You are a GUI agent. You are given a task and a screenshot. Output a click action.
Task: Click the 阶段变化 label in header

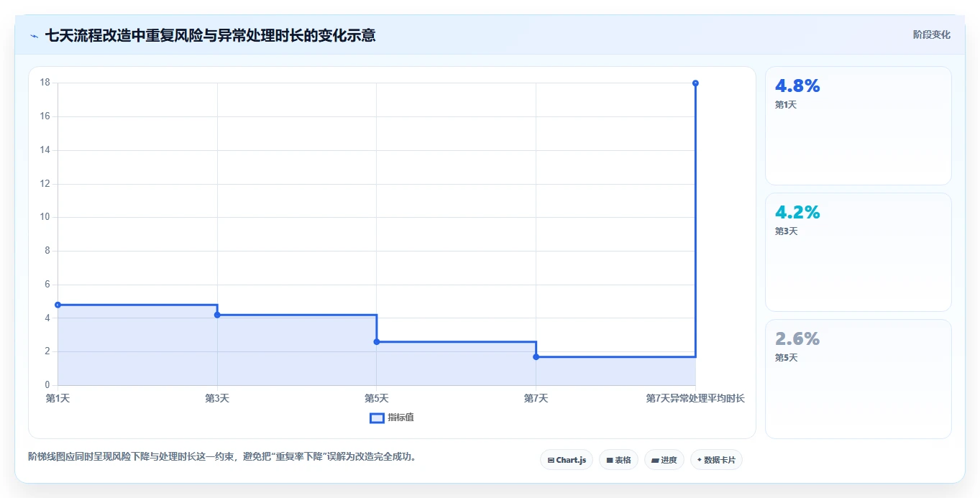click(x=931, y=34)
